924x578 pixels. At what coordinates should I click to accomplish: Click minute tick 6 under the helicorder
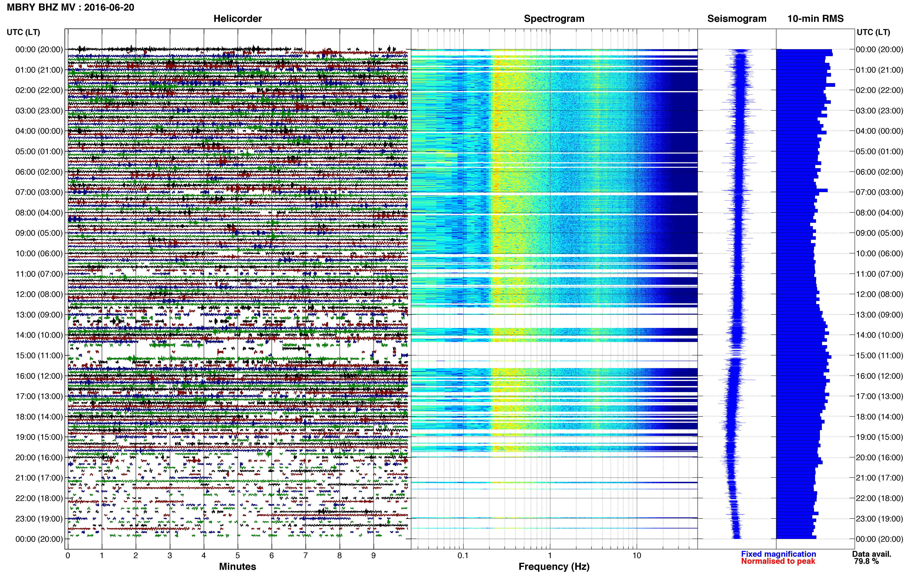click(x=272, y=555)
